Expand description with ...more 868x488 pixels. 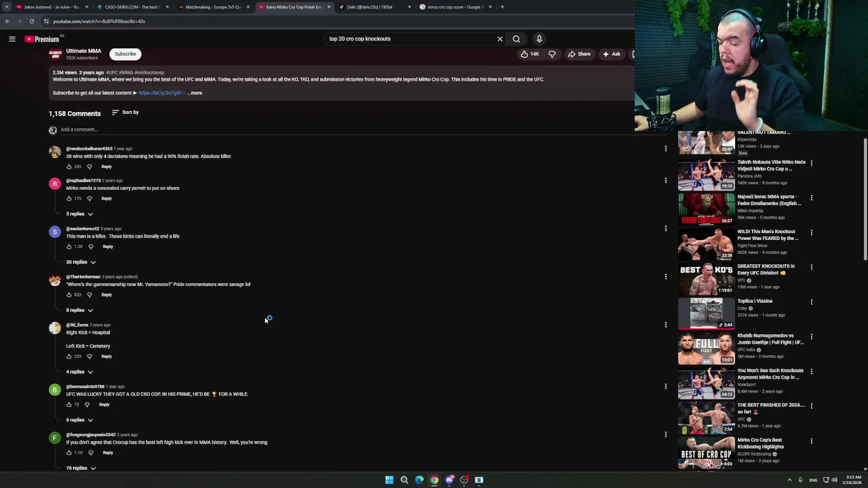(x=195, y=93)
